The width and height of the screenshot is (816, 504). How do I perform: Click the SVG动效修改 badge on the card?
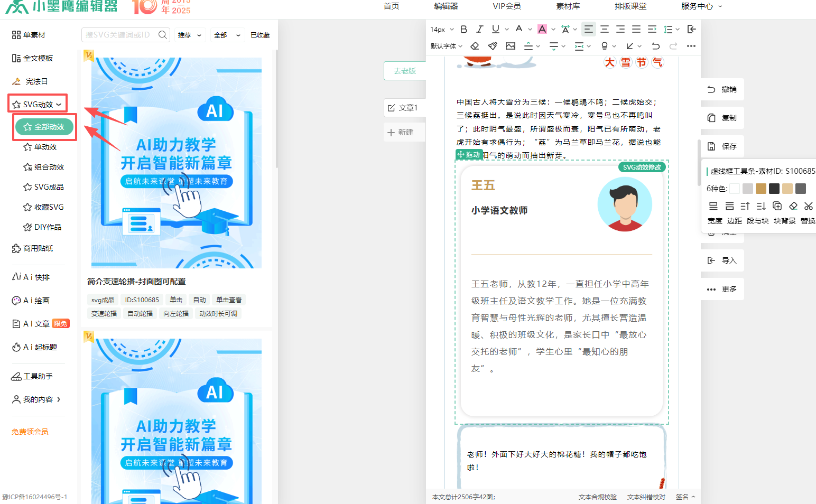coord(642,167)
